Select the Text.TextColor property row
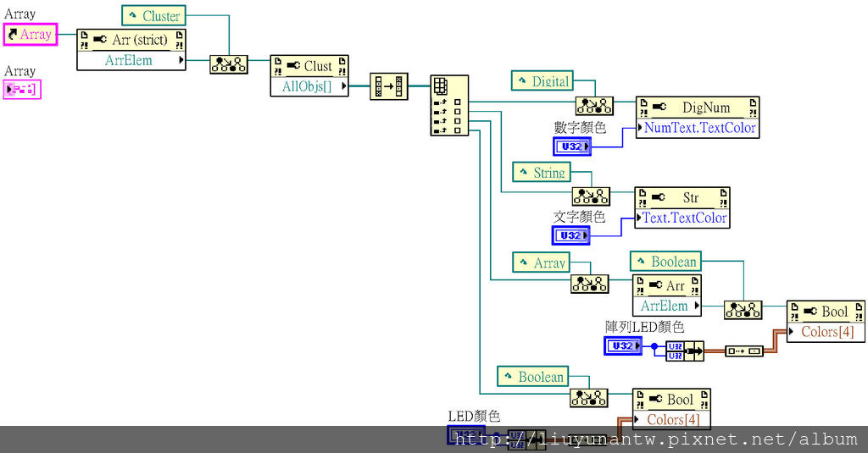868x453 pixels. click(682, 218)
